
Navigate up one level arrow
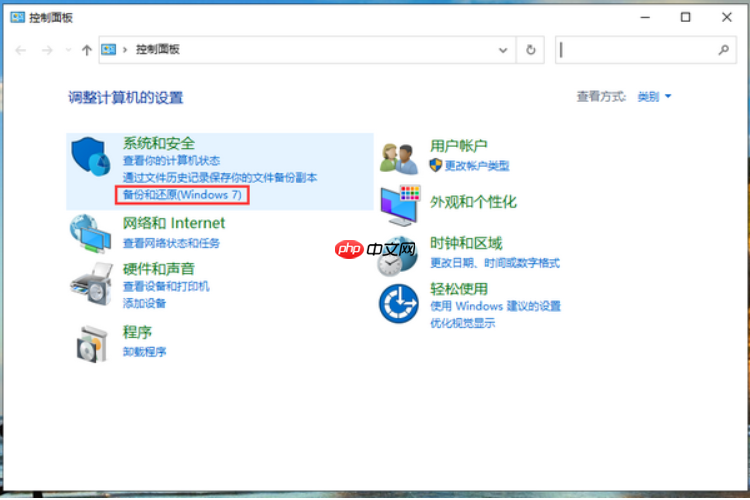pyautogui.click(x=87, y=50)
